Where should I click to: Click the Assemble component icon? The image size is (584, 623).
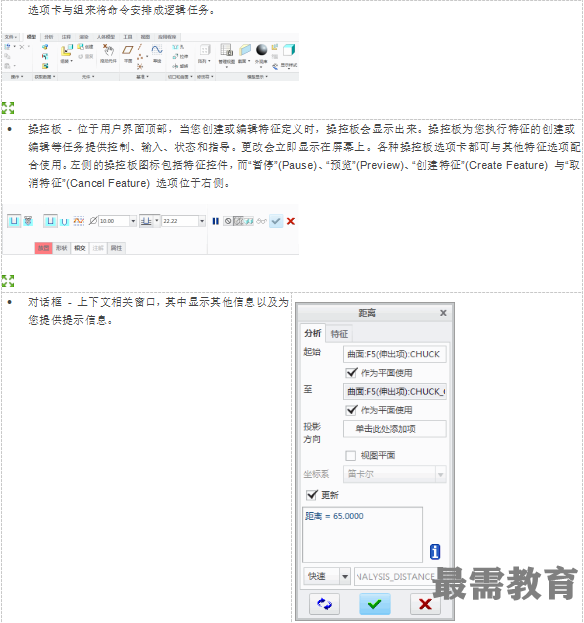pos(67,50)
